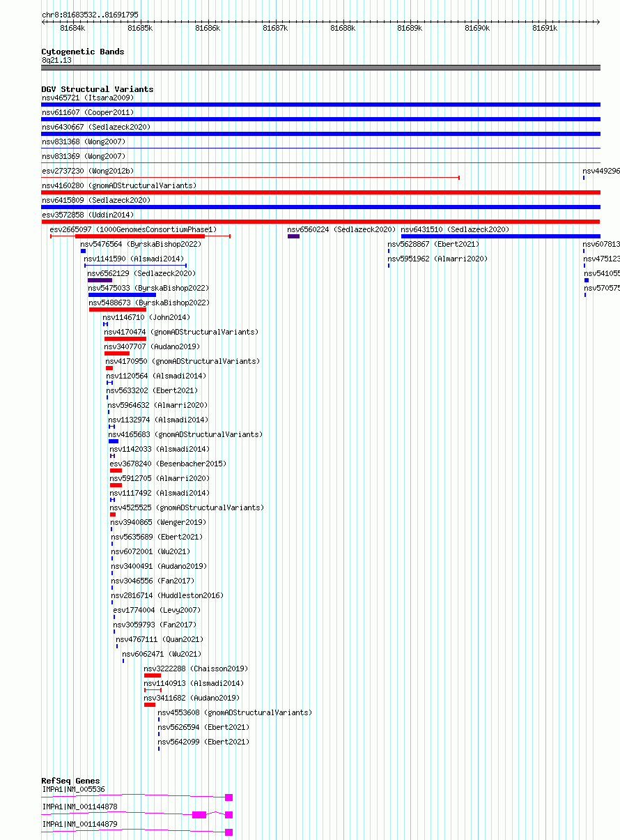This screenshot has height=840, width=620.
Task: Open IMPA1|NM_001144878 gene label
Action: [79, 807]
